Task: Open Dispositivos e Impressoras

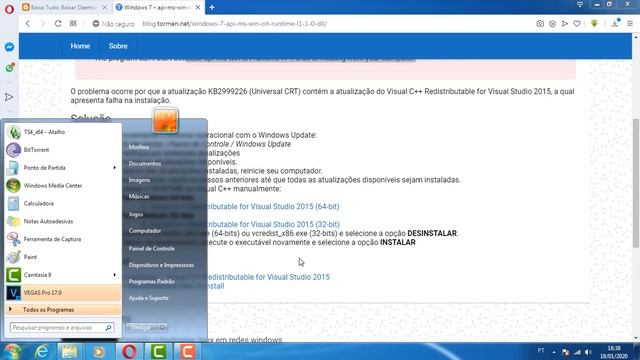Action: pos(161,265)
